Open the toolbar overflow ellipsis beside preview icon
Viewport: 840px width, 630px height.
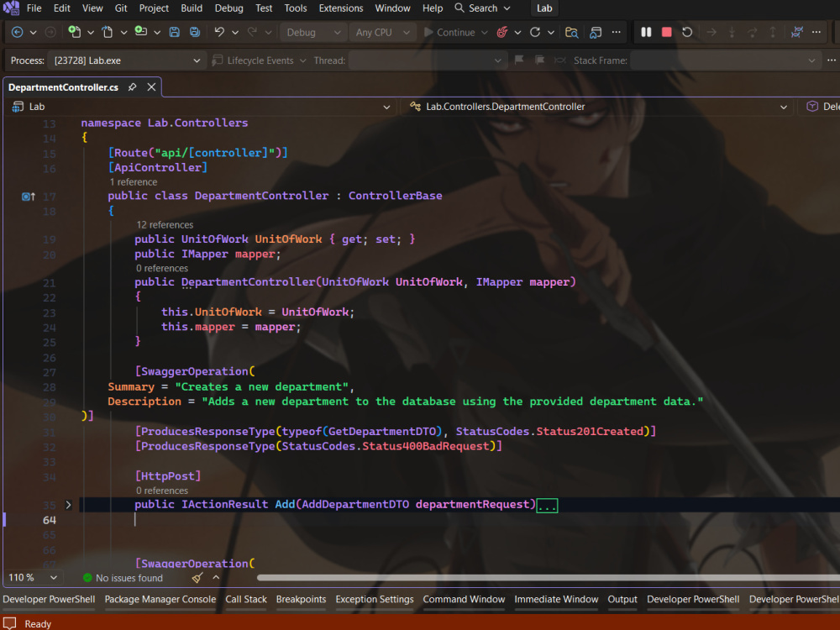point(616,32)
